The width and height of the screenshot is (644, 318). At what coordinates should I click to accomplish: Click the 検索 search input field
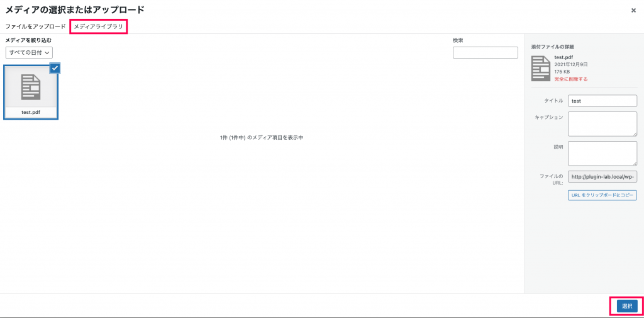[x=485, y=53]
